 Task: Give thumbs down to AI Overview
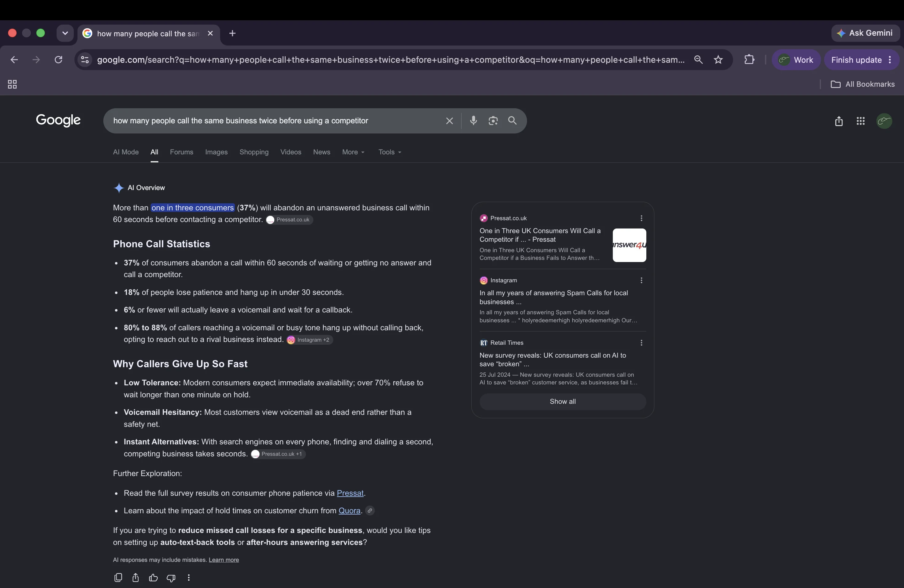171,578
